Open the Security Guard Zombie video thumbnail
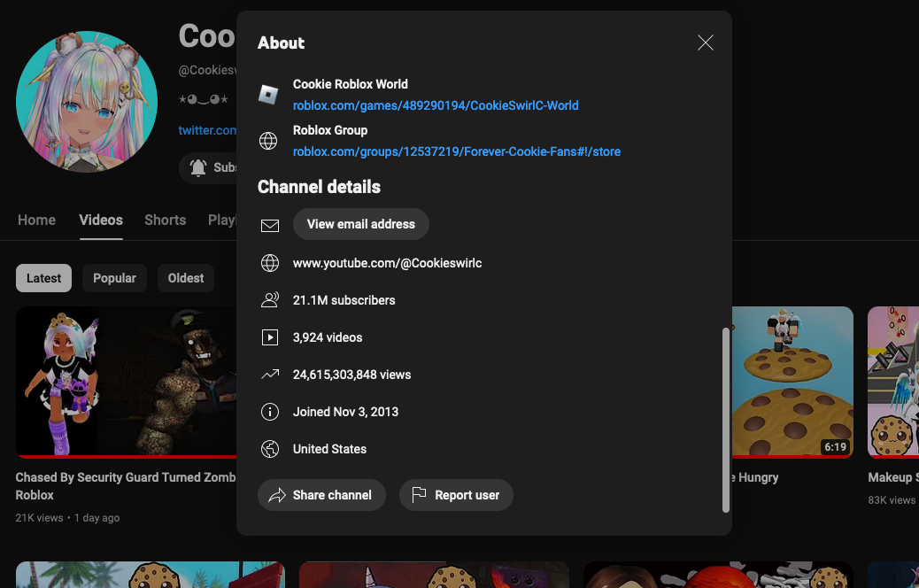 (x=126, y=382)
